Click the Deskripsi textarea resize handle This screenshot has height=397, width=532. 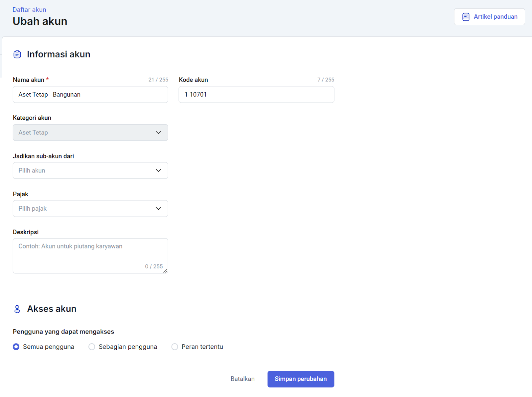pos(165,271)
